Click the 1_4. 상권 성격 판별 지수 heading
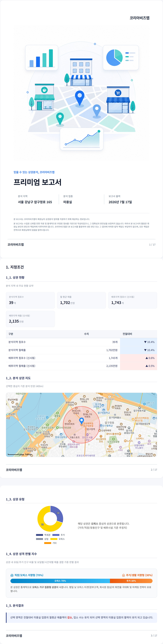Viewport: 163px width, 644px height. [21, 554]
